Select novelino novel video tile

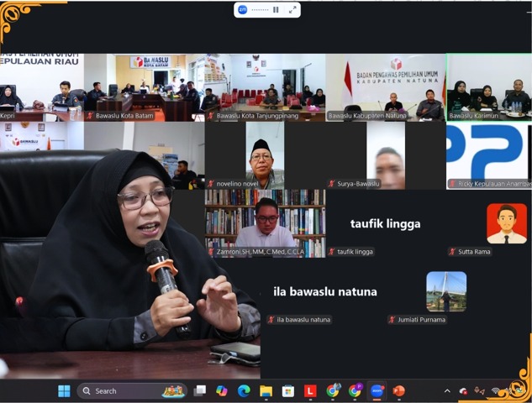[x=266, y=155]
